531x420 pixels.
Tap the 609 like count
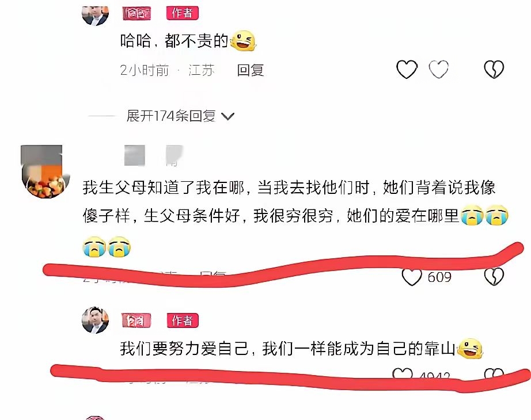coord(439,277)
